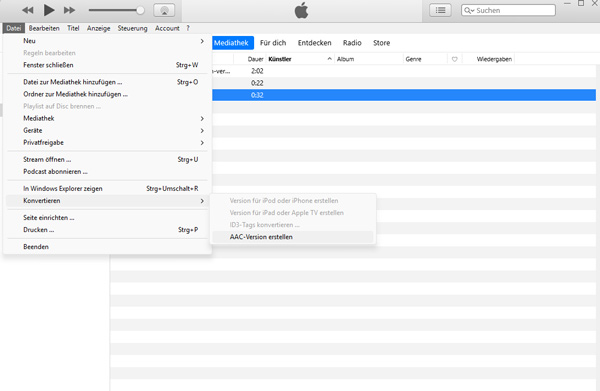Click the search magnifier icon
The height and width of the screenshot is (391, 600).
469,10
